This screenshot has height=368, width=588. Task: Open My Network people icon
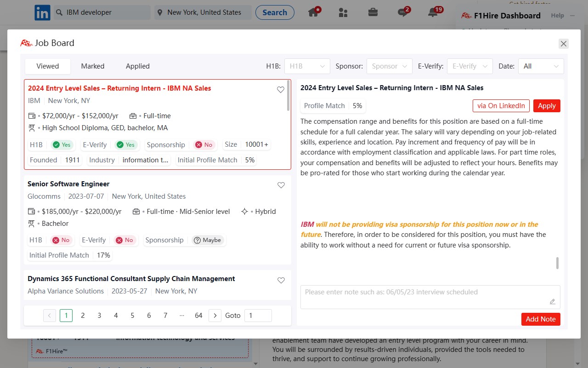[x=343, y=12]
